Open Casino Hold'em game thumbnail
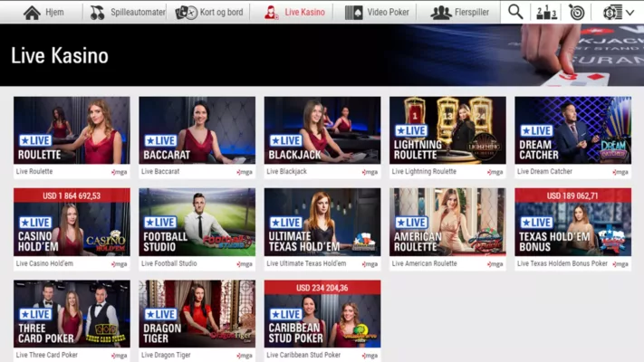 72,222
